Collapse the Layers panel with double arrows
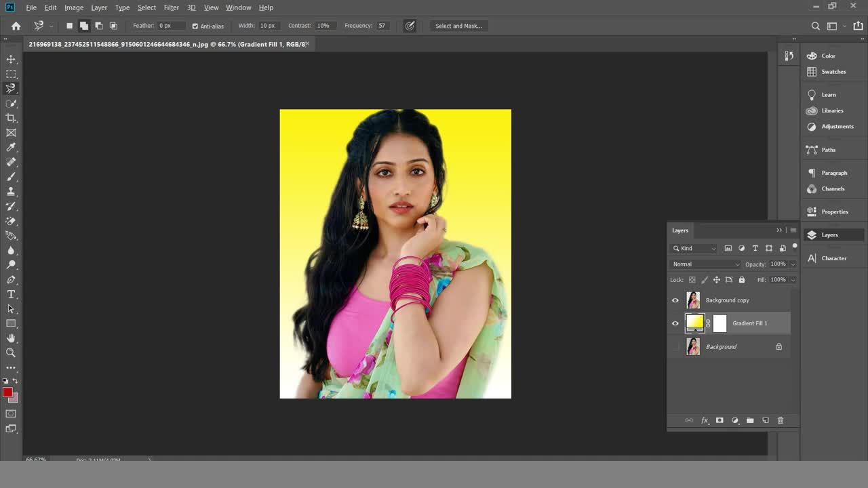 click(779, 230)
